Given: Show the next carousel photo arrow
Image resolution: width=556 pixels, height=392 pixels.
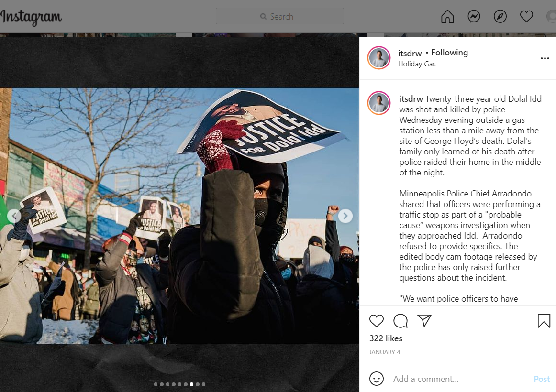Looking at the screenshot, I should 345,216.
